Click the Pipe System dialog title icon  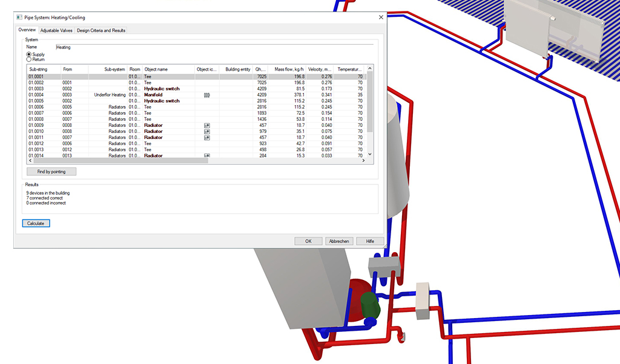pyautogui.click(x=19, y=18)
